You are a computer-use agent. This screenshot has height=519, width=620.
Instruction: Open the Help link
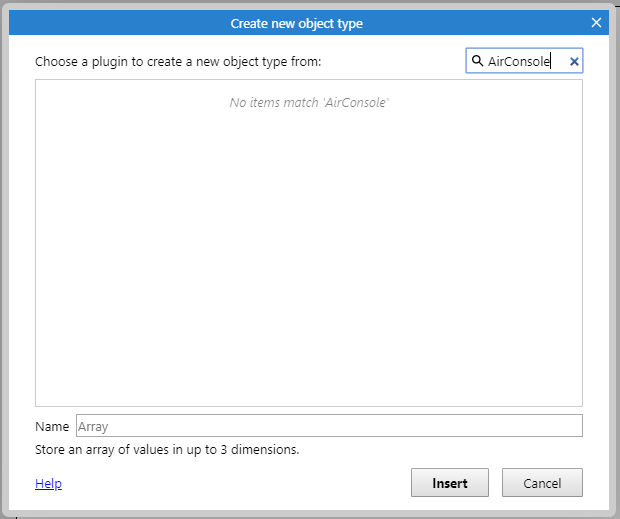click(x=48, y=483)
